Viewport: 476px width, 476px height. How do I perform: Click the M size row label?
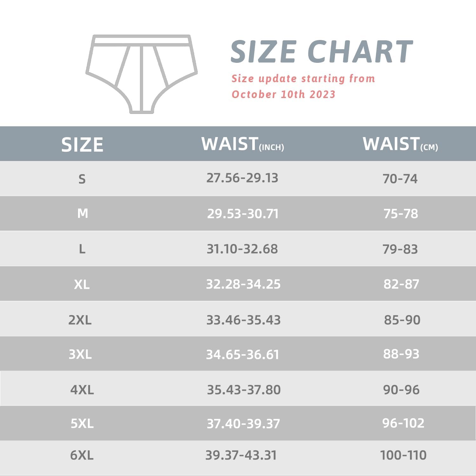point(83,214)
